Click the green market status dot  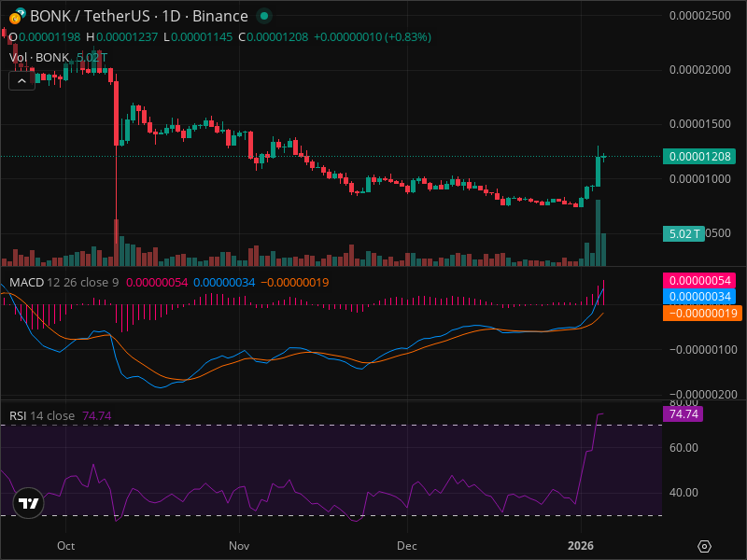pos(264,16)
